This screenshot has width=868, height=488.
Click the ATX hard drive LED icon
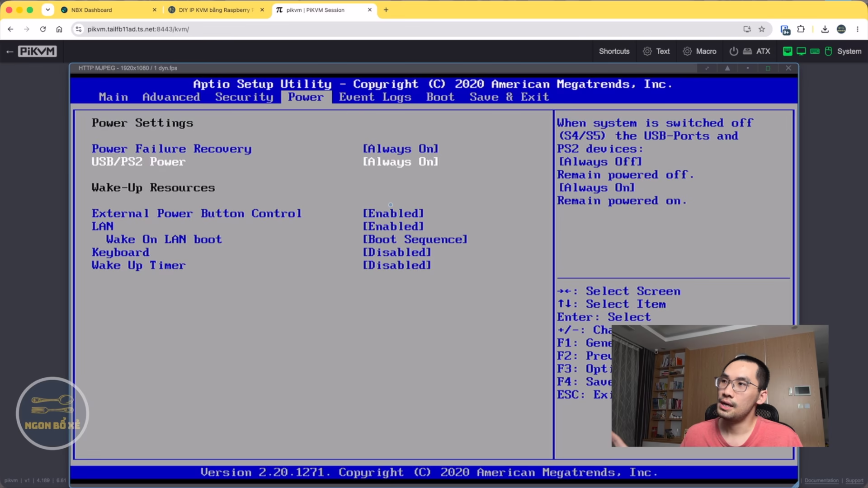point(748,52)
